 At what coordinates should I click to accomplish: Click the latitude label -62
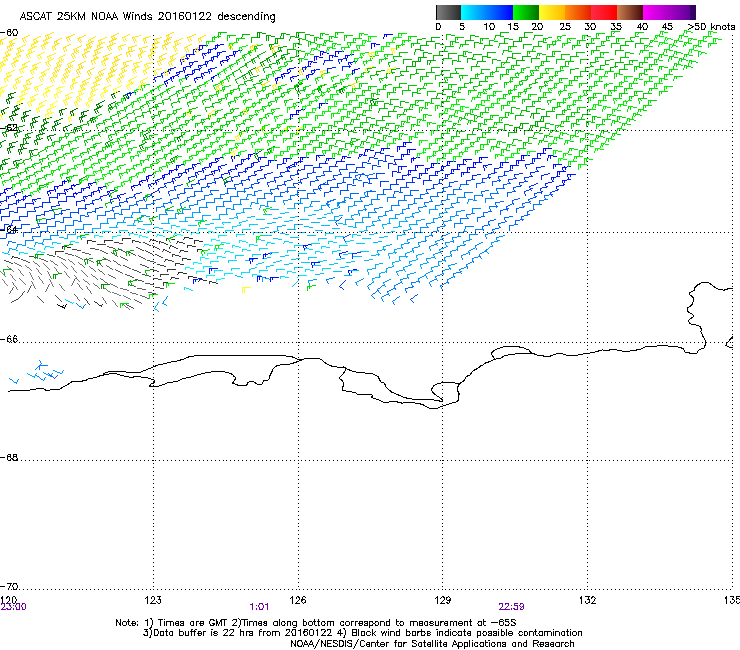(9, 127)
